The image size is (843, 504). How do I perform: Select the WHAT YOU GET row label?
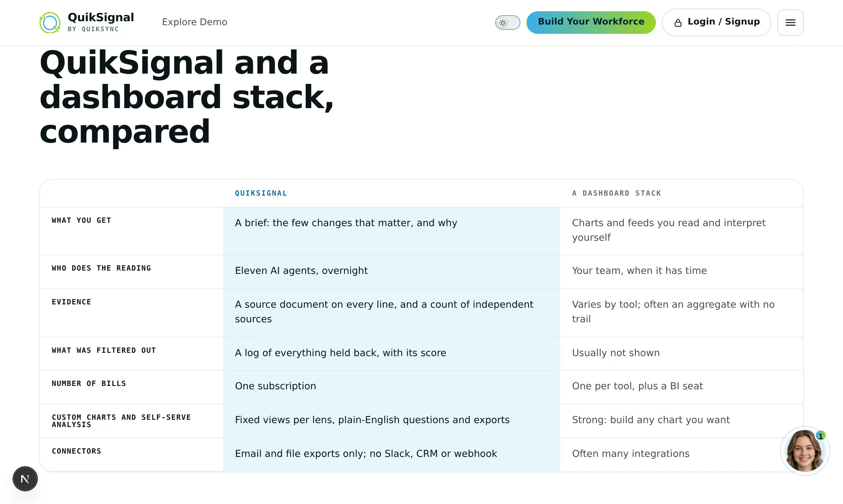(81, 220)
